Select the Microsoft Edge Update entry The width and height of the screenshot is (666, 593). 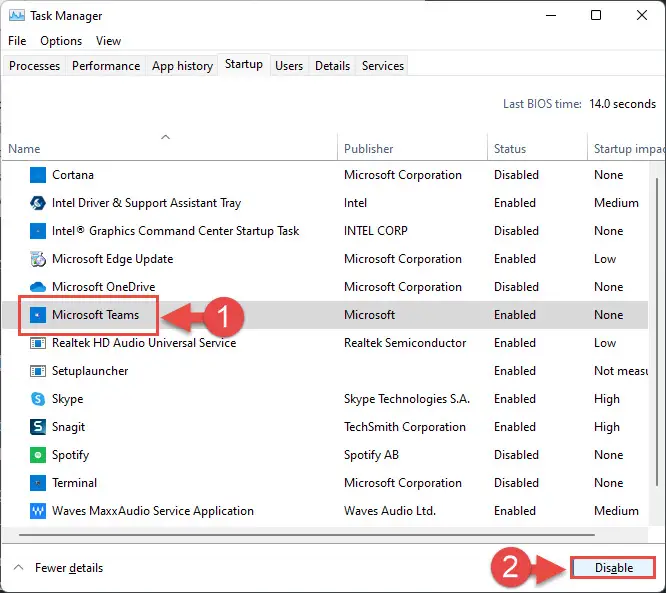click(x=113, y=259)
